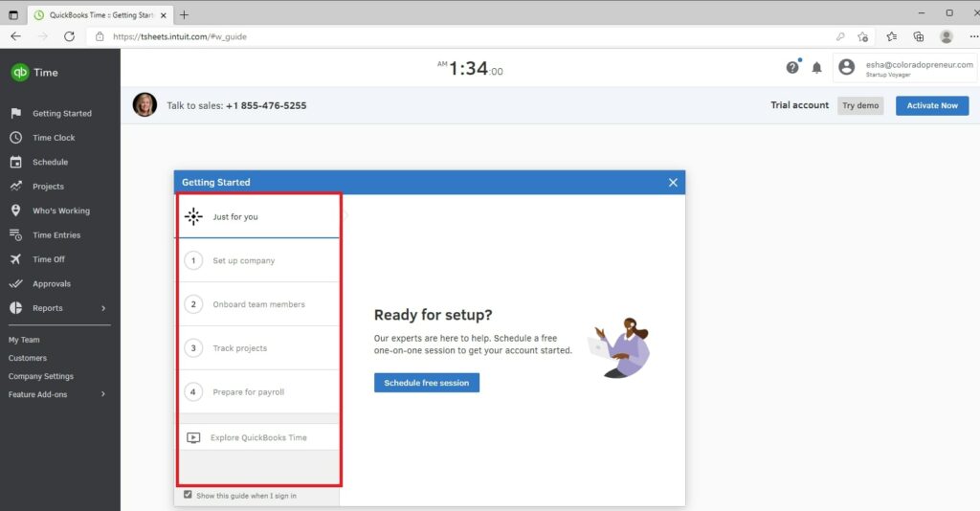Click the account avatar icon
The image size is (980, 511).
846,67
